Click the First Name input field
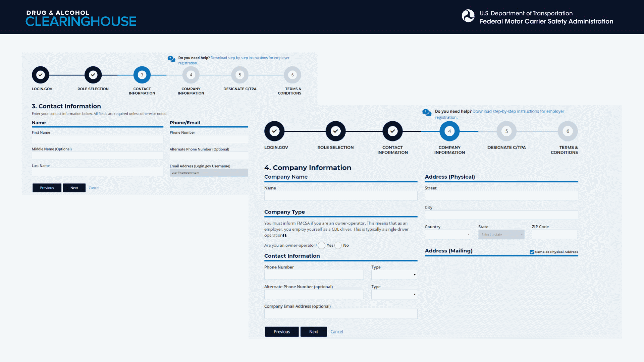This screenshot has height=362, width=644. click(x=97, y=139)
